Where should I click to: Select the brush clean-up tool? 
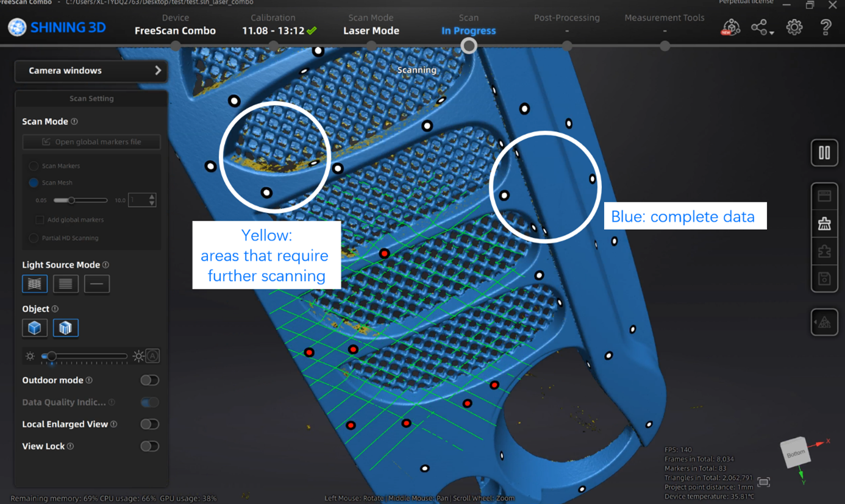click(824, 224)
